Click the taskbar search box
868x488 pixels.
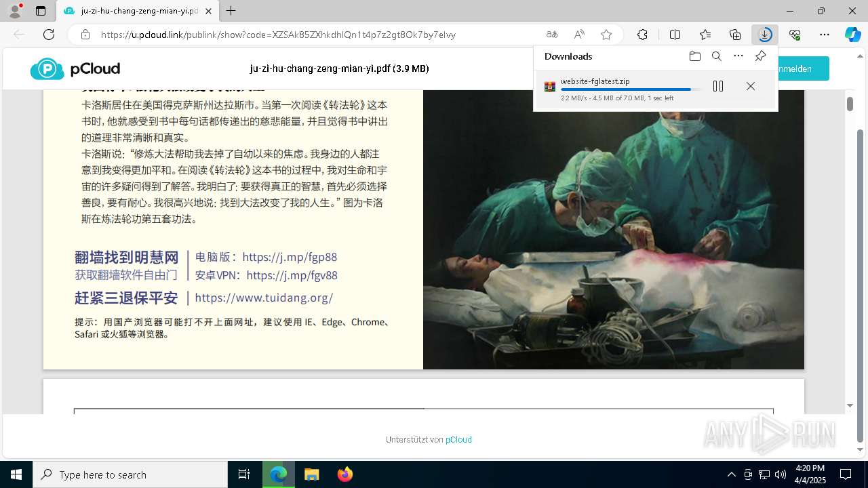[130, 474]
